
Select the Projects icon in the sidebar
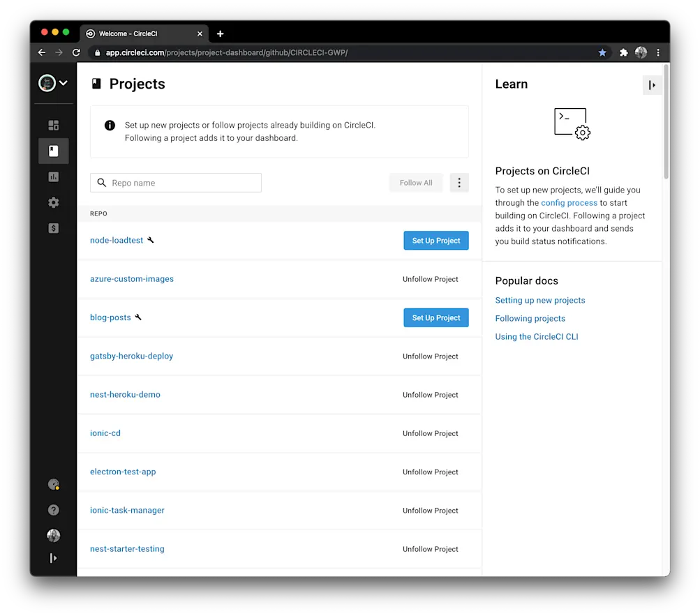pos(53,151)
